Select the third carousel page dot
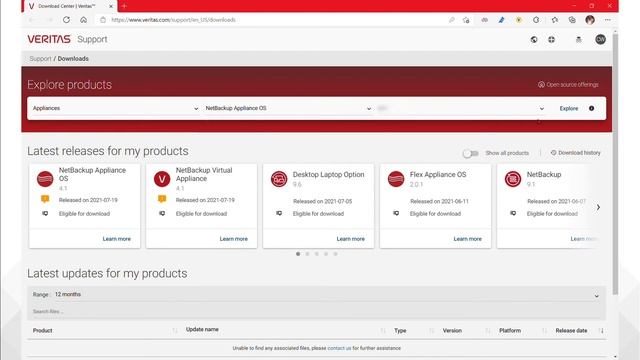 [317, 254]
